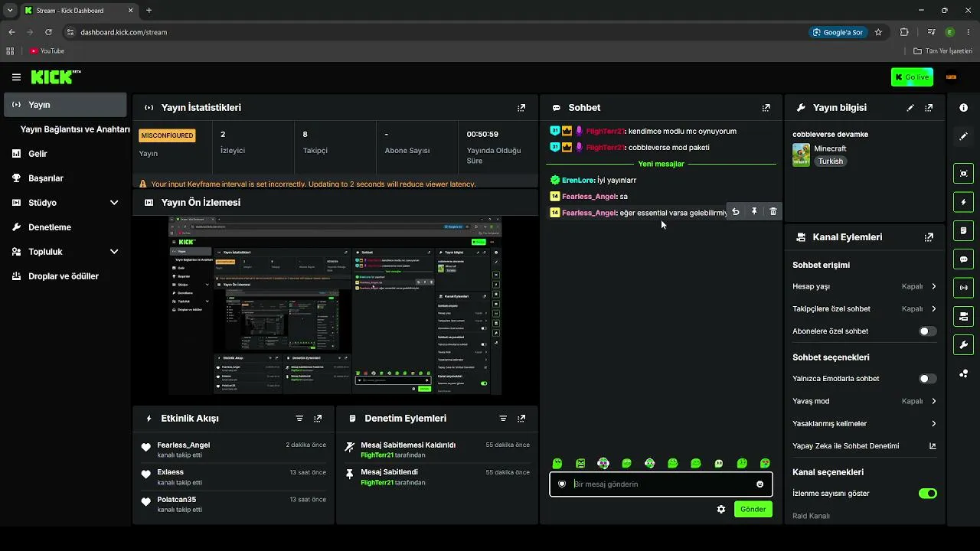Bookmark this page with the star icon
The height and width of the screenshot is (551, 980).
click(878, 32)
